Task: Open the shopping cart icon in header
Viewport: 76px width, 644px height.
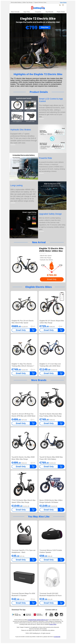Action: pos(60,5)
